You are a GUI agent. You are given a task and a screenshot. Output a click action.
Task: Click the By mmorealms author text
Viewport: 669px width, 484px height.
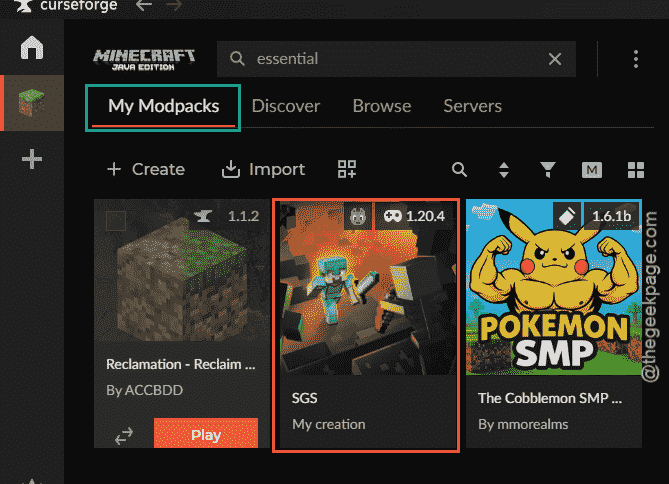523,424
